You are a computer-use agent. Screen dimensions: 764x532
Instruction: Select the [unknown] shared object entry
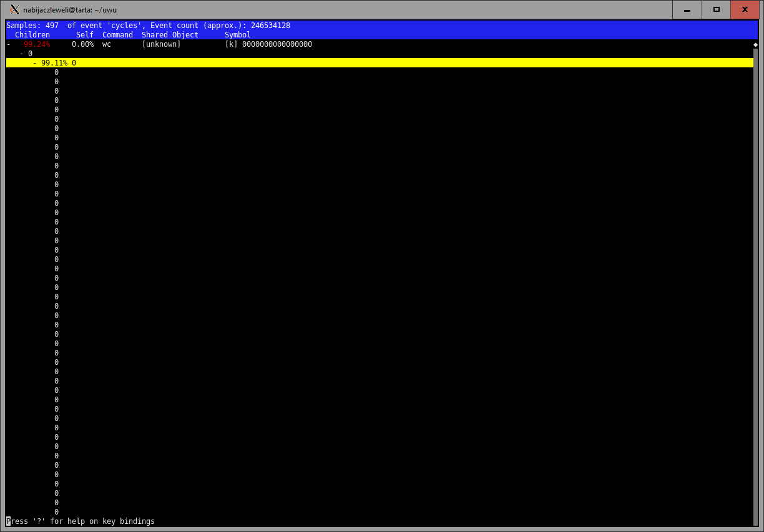tap(161, 44)
